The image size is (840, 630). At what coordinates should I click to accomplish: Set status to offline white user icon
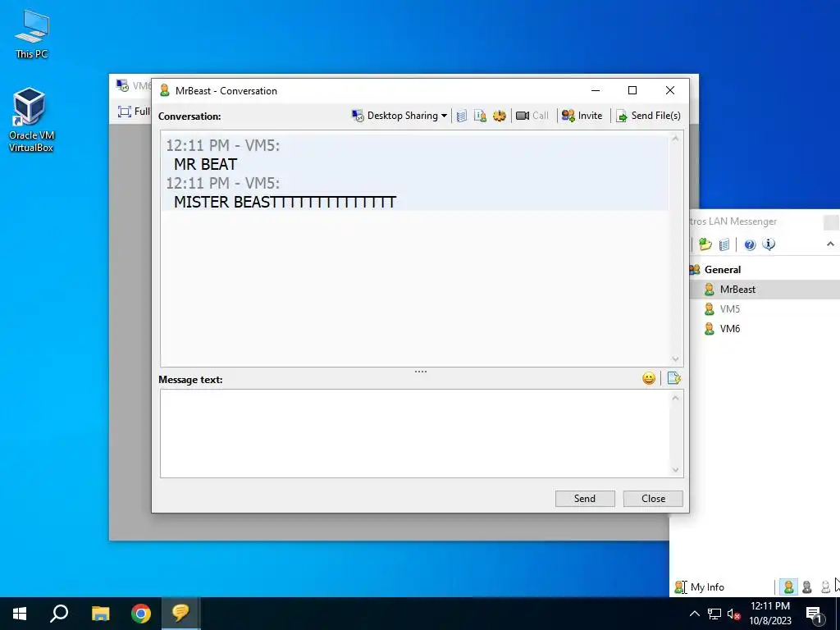coord(825,587)
